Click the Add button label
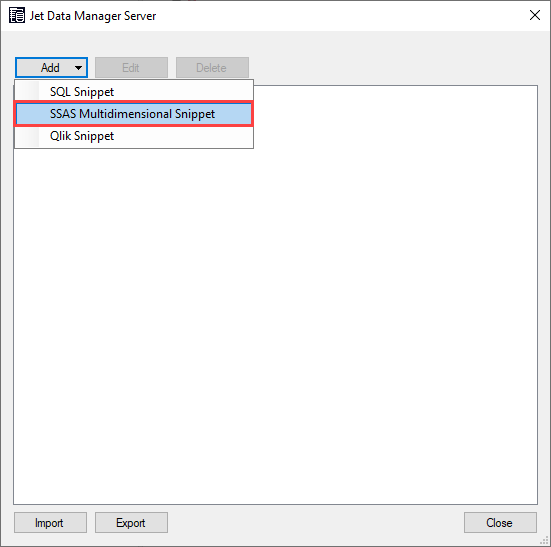551x547 pixels. pyautogui.click(x=50, y=67)
